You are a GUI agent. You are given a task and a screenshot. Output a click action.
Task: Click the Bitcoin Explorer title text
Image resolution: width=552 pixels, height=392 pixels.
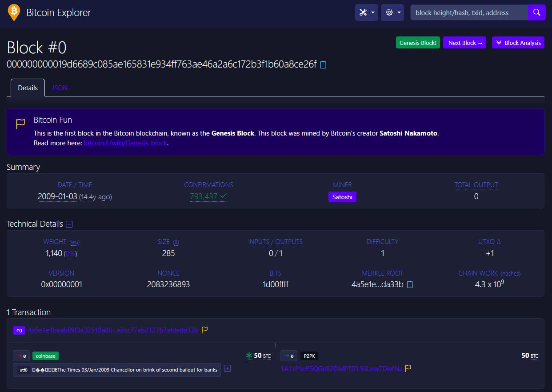click(59, 12)
